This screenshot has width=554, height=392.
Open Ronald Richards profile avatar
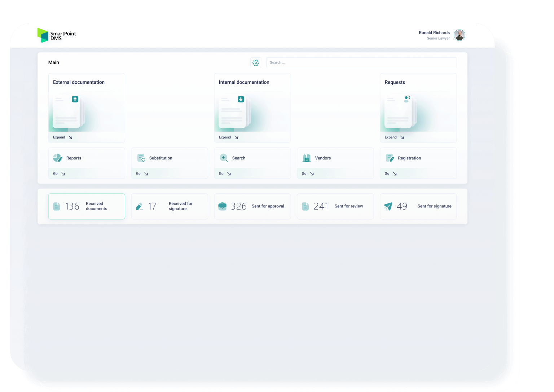(459, 35)
